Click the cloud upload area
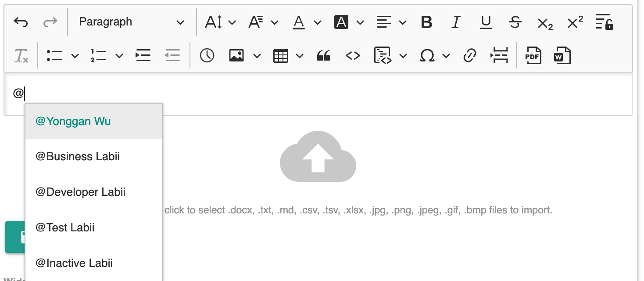The height and width of the screenshot is (281, 644). pos(318,156)
